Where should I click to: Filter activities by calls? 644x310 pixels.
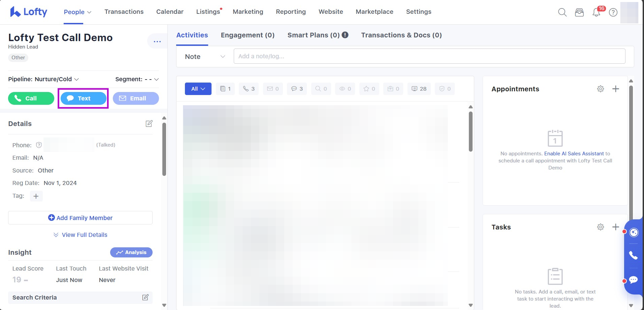pos(249,89)
